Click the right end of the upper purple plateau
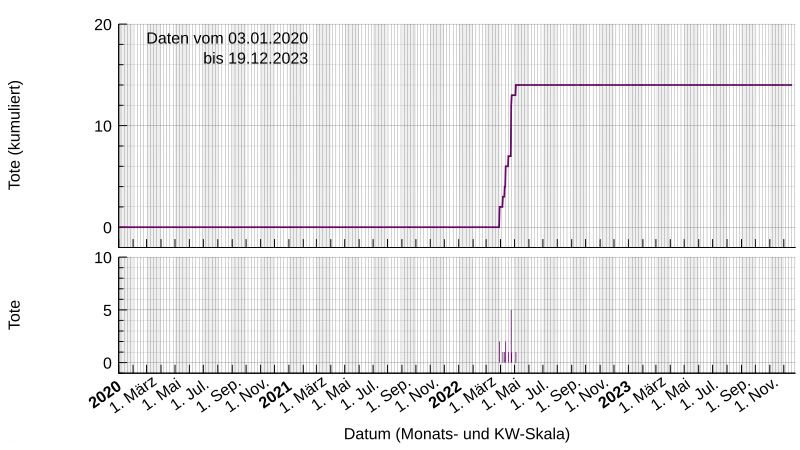This screenshot has height=450, width=800. point(790,85)
